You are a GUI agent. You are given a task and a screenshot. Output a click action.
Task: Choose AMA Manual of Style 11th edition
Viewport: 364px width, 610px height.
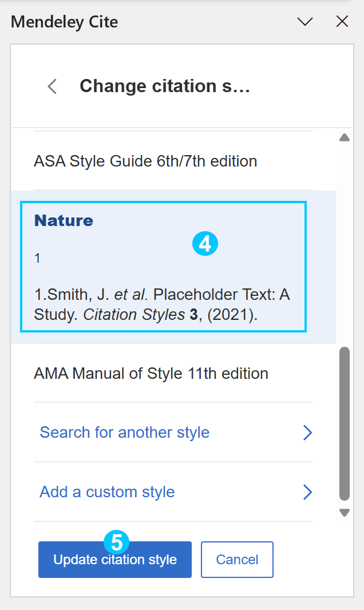[173, 374]
